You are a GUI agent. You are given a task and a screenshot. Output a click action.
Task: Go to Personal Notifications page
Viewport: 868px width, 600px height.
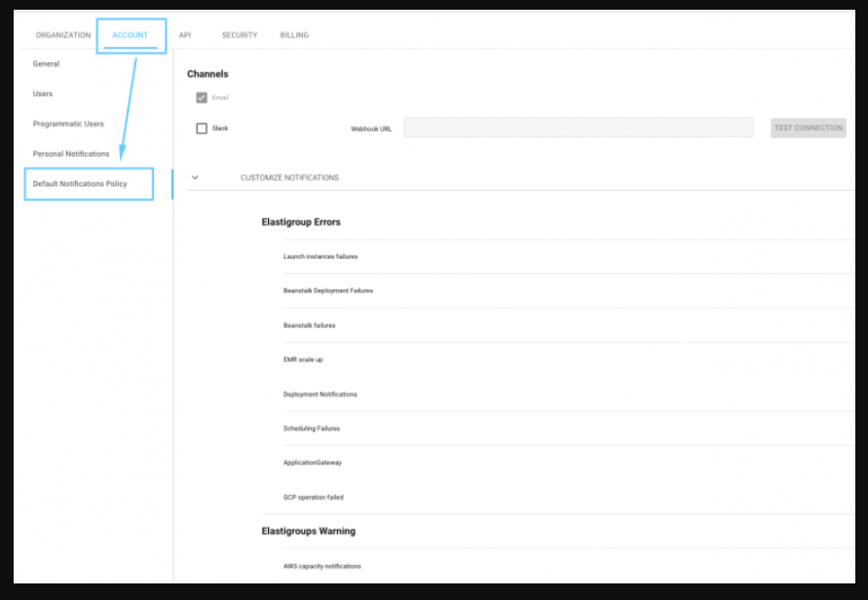pos(71,154)
